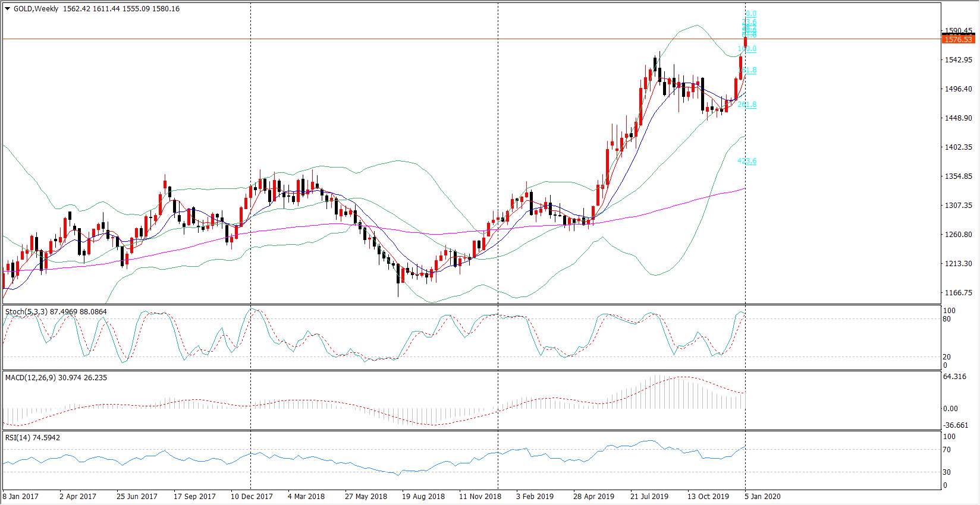This screenshot has width=980, height=505.
Task: Click the 10 Dec 2017 date label
Action: coord(252,496)
